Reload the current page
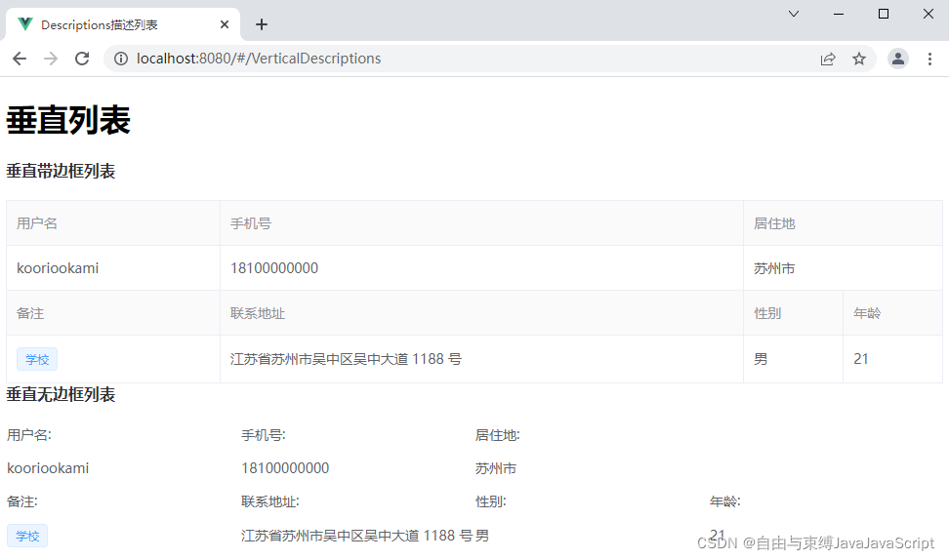This screenshot has height=560, width=949. (x=82, y=59)
